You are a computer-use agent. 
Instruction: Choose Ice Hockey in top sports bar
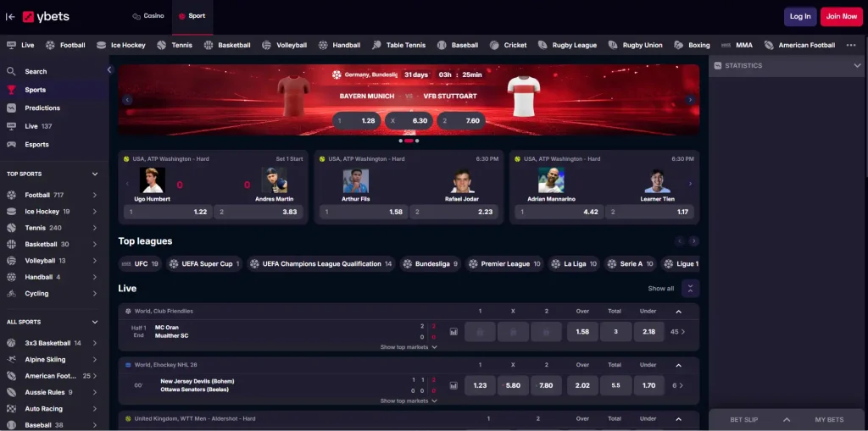coord(121,46)
